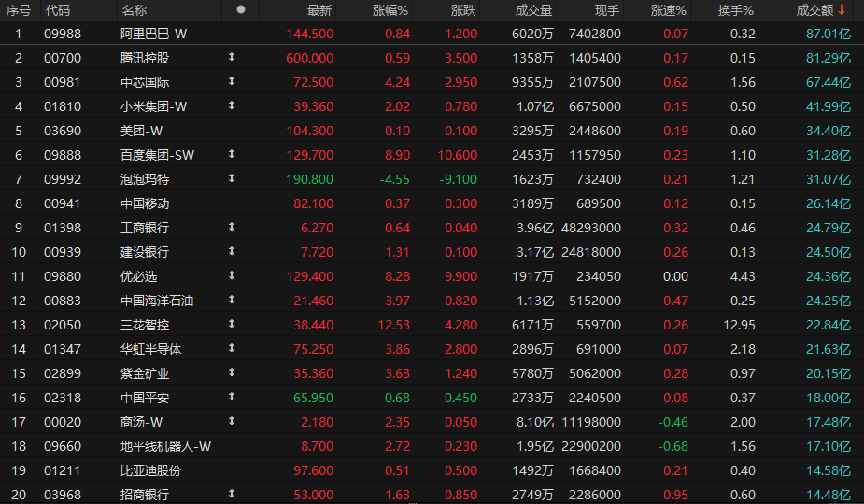Select stock 三花智控
This screenshot has width=864, height=504.
pos(145,325)
